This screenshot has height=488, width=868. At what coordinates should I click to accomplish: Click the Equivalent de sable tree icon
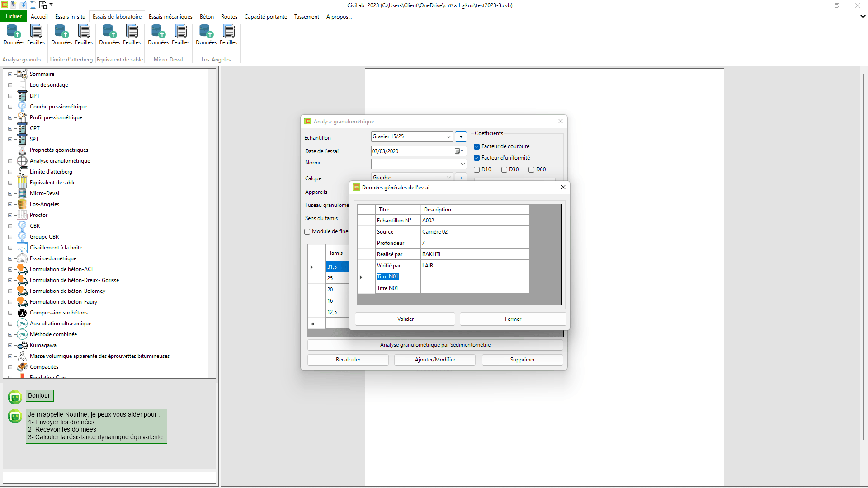(22, 183)
